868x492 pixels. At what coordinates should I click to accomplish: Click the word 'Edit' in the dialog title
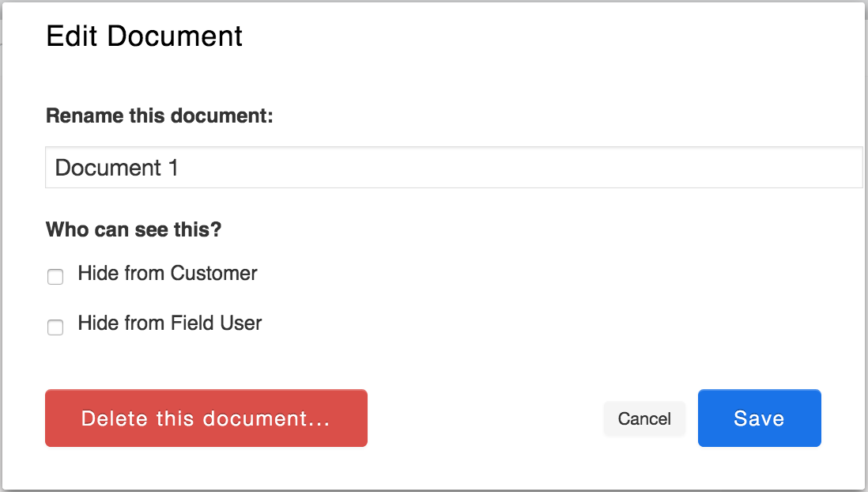point(72,36)
